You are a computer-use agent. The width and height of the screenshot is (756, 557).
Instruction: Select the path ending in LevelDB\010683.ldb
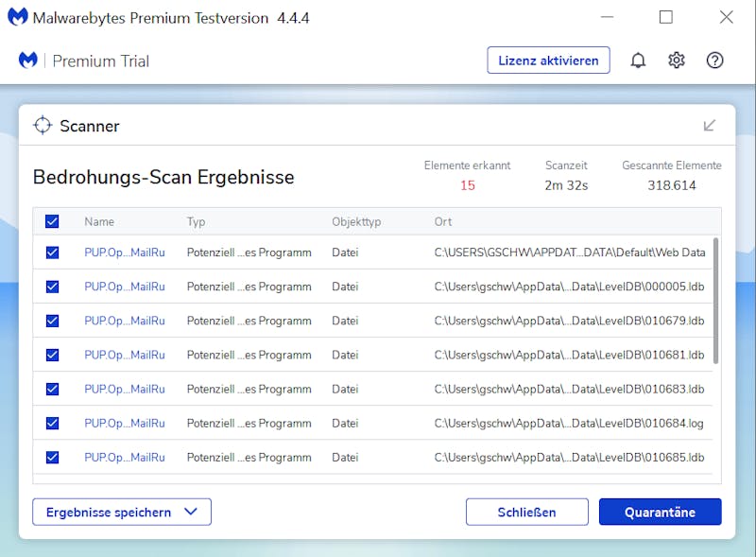[x=570, y=389]
